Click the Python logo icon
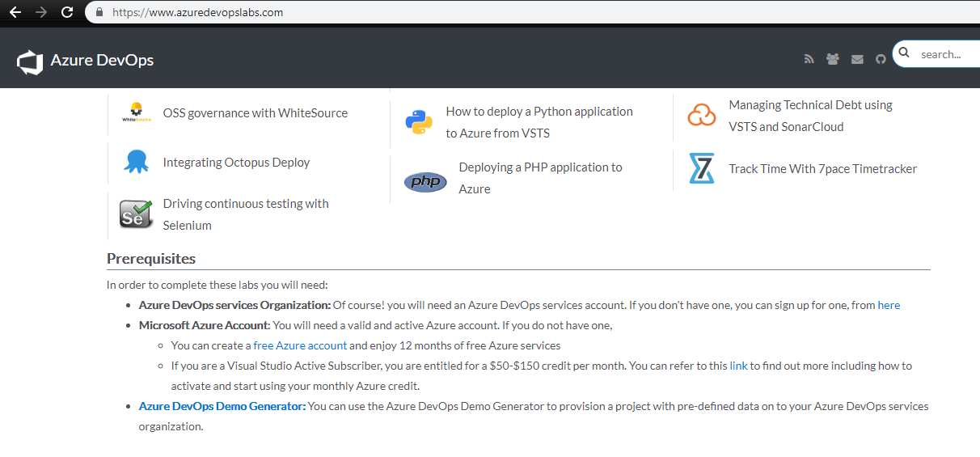Screen dimensions: 980x457 [419, 122]
